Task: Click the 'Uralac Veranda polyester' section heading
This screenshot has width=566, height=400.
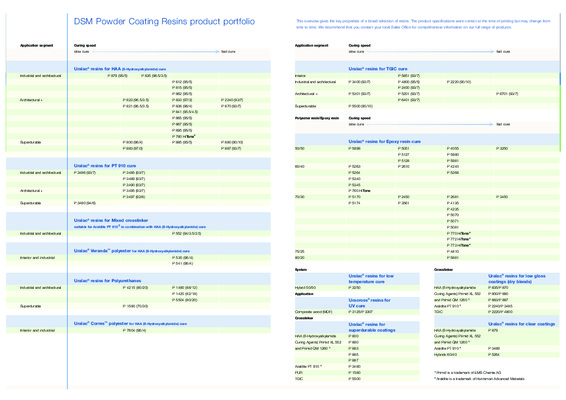Action: (x=132, y=251)
